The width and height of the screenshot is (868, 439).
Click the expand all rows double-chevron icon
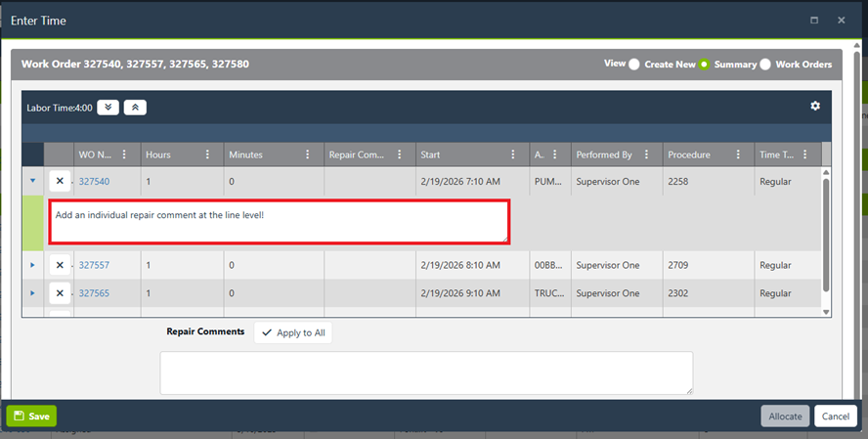pos(108,108)
